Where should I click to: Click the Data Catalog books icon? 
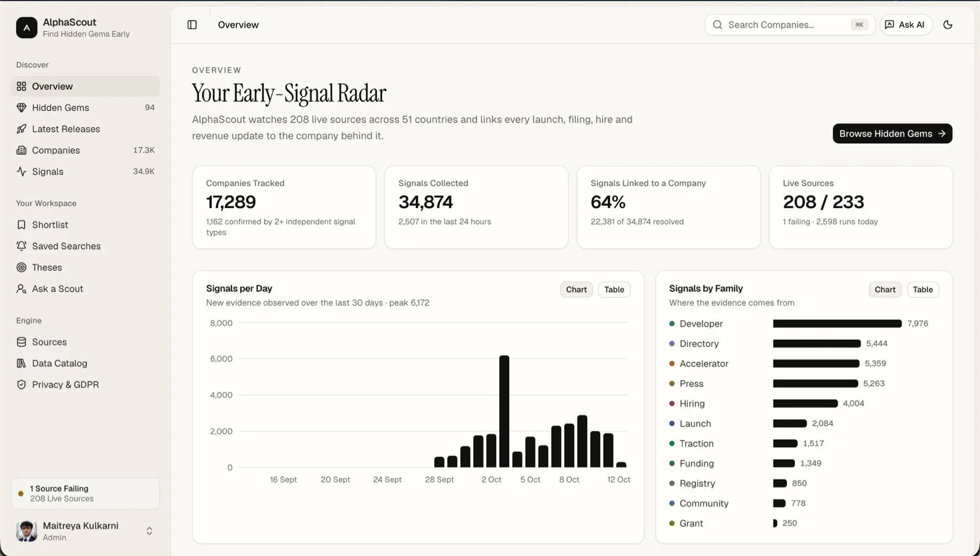pos(21,364)
